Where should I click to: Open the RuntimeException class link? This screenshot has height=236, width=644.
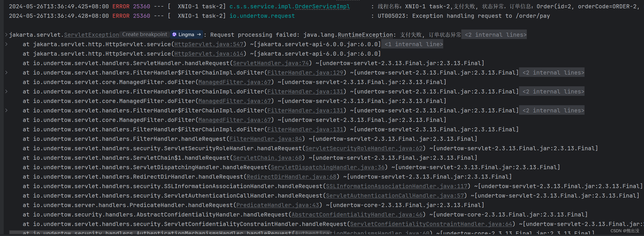coord(365,35)
